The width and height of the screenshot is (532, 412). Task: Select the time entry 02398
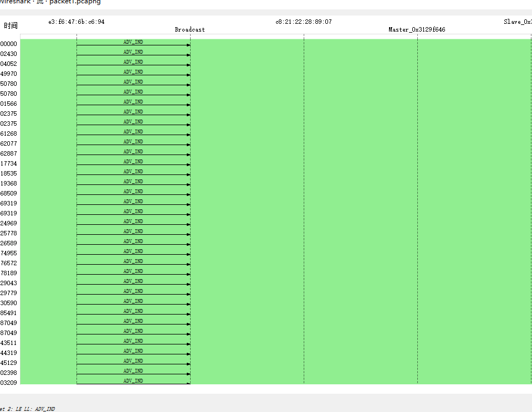(8, 373)
